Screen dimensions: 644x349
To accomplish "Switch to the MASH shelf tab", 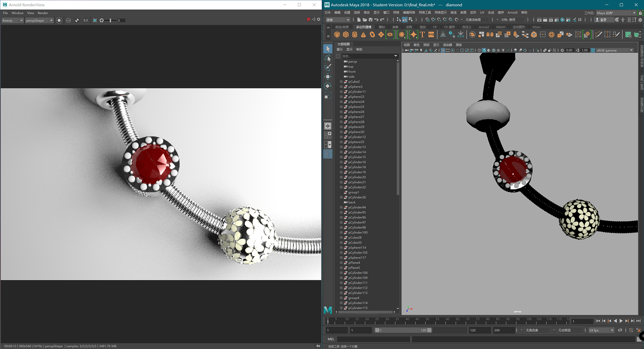I will point(500,27).
